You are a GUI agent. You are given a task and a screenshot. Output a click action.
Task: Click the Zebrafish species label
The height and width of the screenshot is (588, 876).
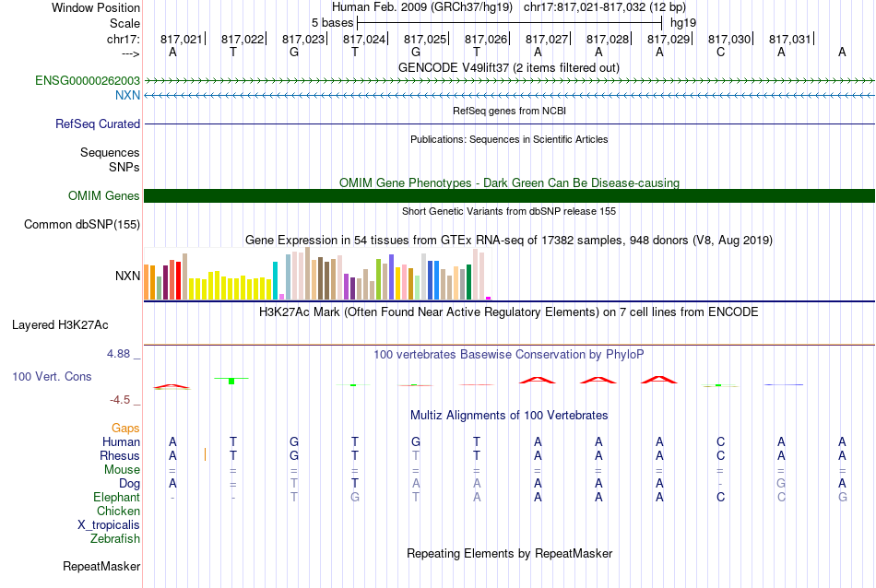click(x=115, y=538)
